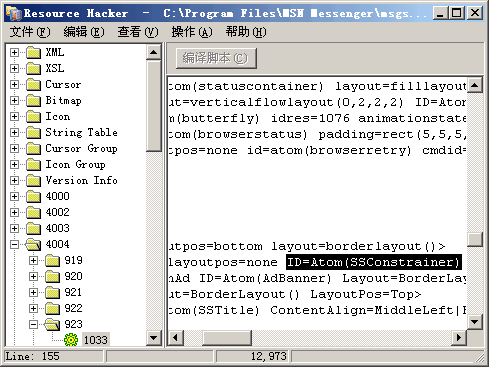
Task: Click the Bitmap folder icon
Action: point(33,101)
